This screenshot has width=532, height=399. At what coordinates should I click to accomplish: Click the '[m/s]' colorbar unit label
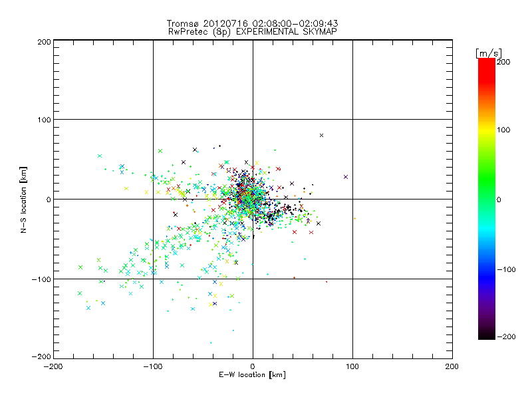tap(488, 53)
